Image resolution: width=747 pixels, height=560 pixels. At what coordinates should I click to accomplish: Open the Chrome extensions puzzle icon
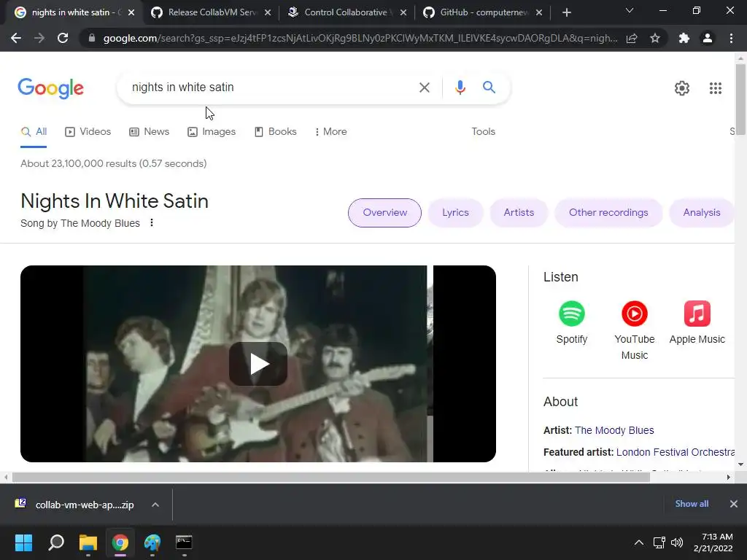tap(684, 38)
